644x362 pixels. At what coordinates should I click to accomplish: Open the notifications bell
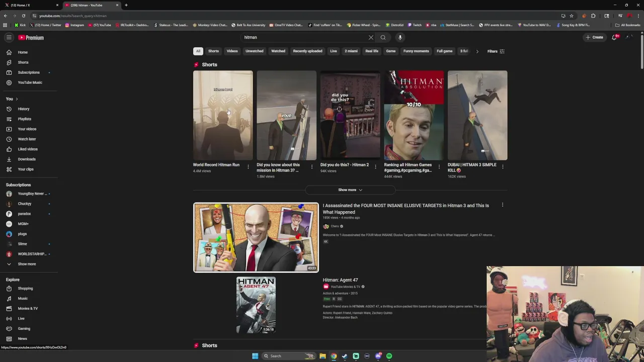614,37
